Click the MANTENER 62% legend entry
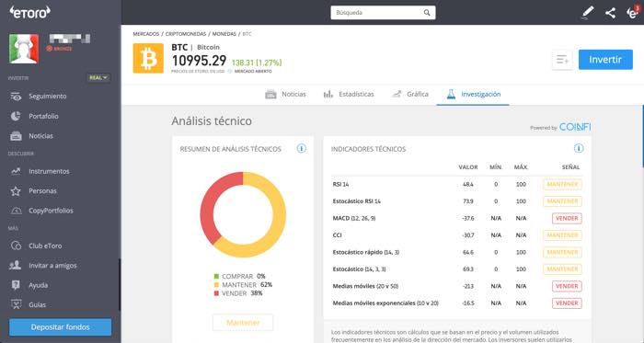This screenshot has width=644, height=343. tap(243, 285)
